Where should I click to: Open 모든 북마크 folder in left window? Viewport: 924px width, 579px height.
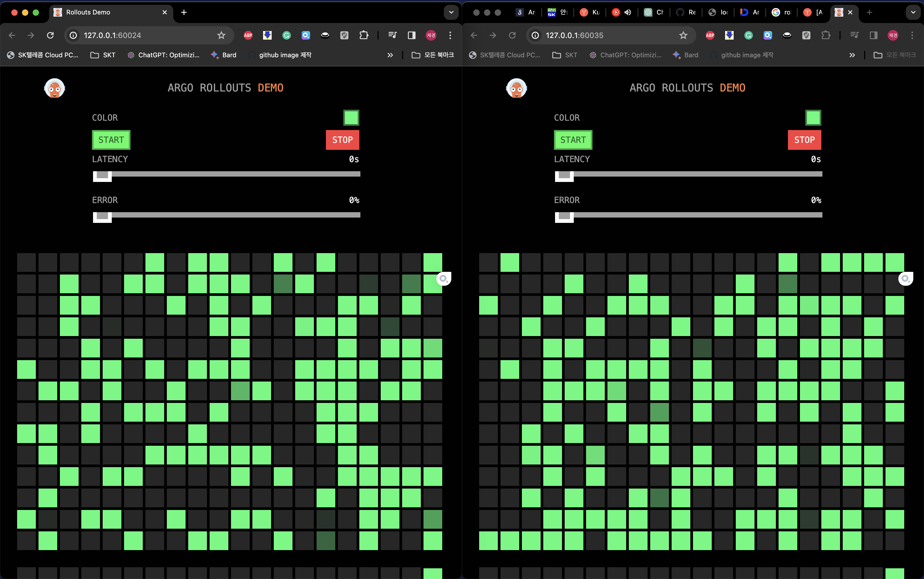(433, 55)
